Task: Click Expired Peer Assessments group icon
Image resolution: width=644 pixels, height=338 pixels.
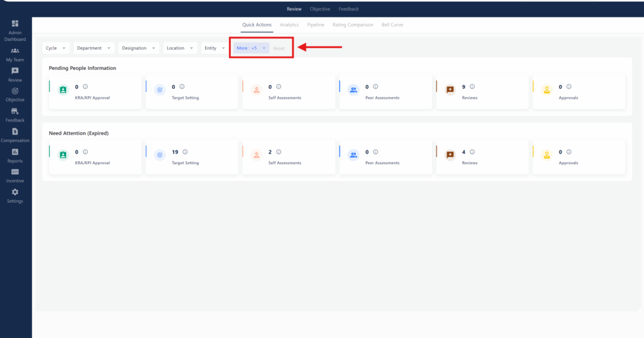Action: 353,155
